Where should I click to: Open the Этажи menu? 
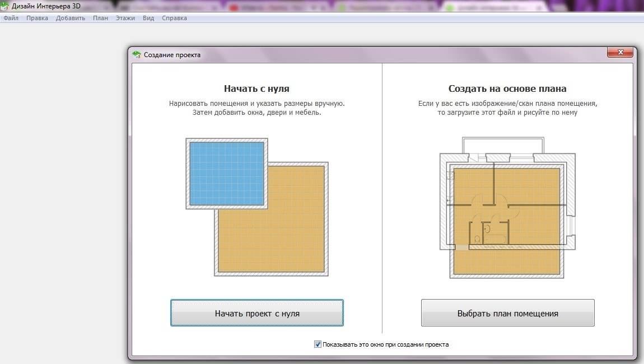tap(125, 18)
